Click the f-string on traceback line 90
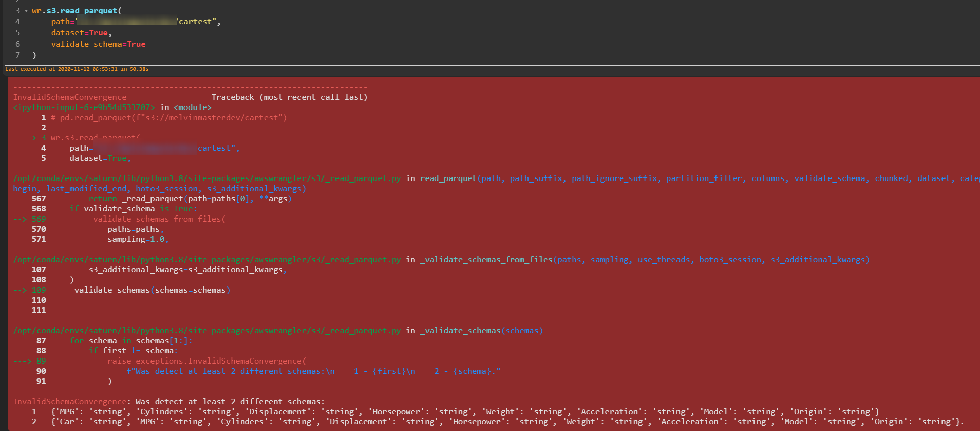 (x=313, y=371)
